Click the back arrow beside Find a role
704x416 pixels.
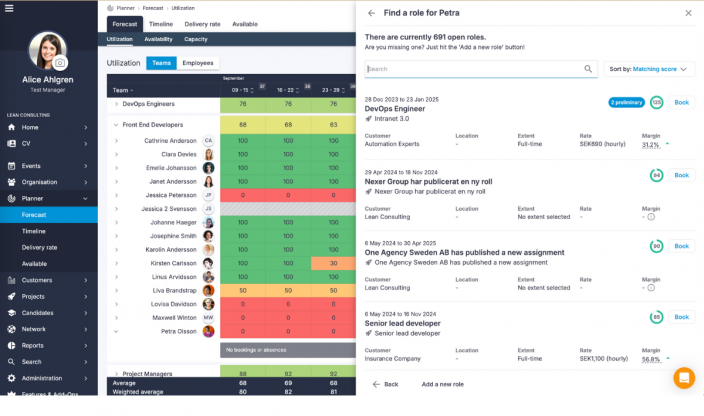coord(372,13)
